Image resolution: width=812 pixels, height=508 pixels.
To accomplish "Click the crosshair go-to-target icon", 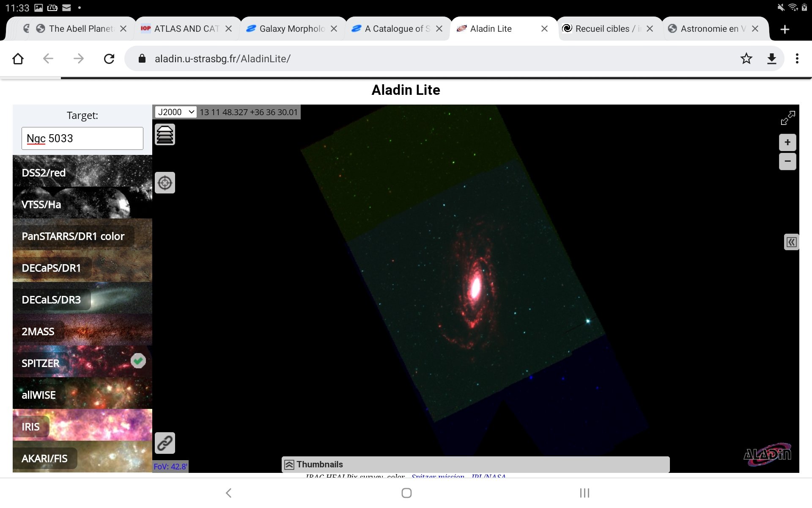I will (x=165, y=183).
